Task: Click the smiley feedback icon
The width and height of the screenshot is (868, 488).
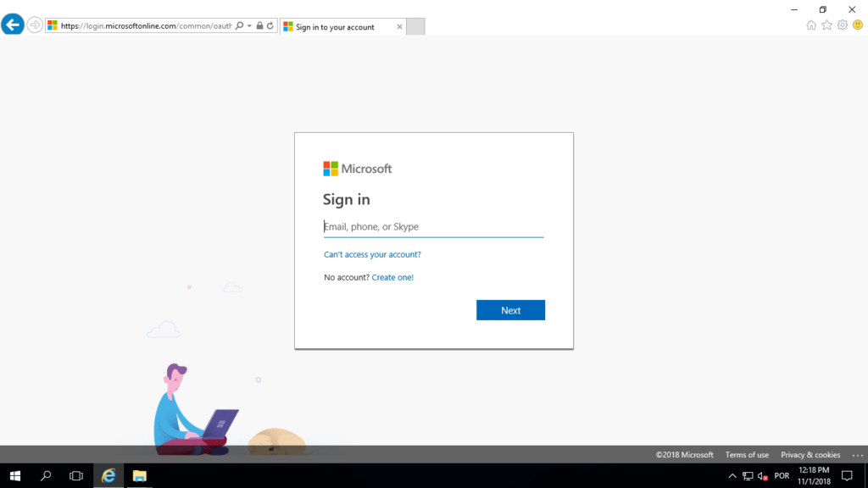Action: 858,25
